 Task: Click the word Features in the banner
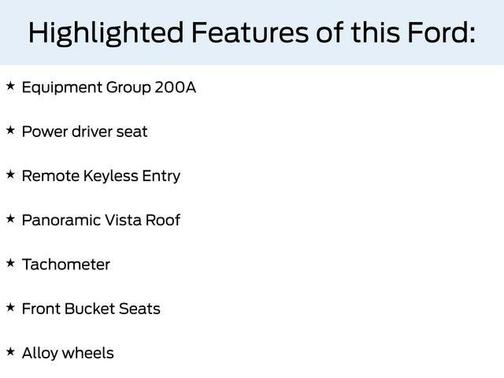pos(250,32)
